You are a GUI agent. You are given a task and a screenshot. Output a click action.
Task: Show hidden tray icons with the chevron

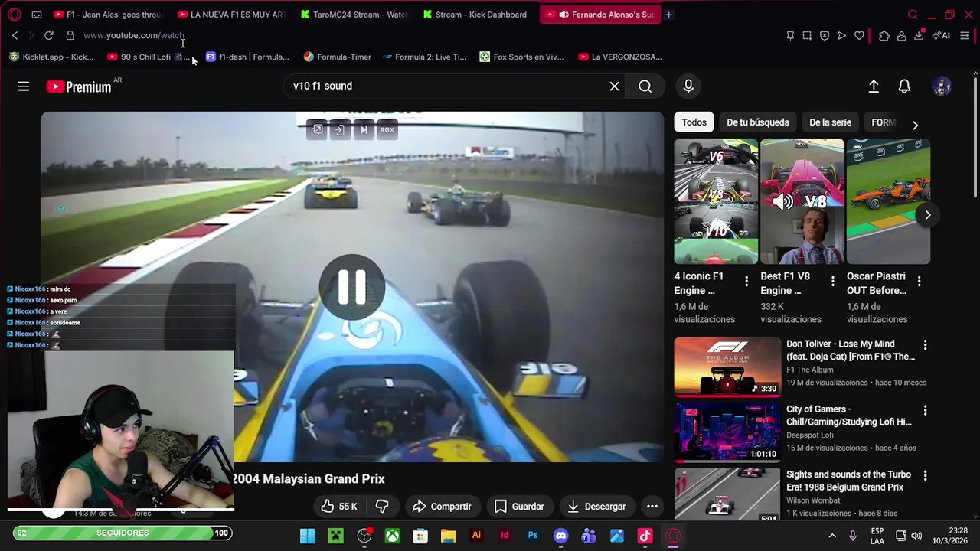(832, 536)
